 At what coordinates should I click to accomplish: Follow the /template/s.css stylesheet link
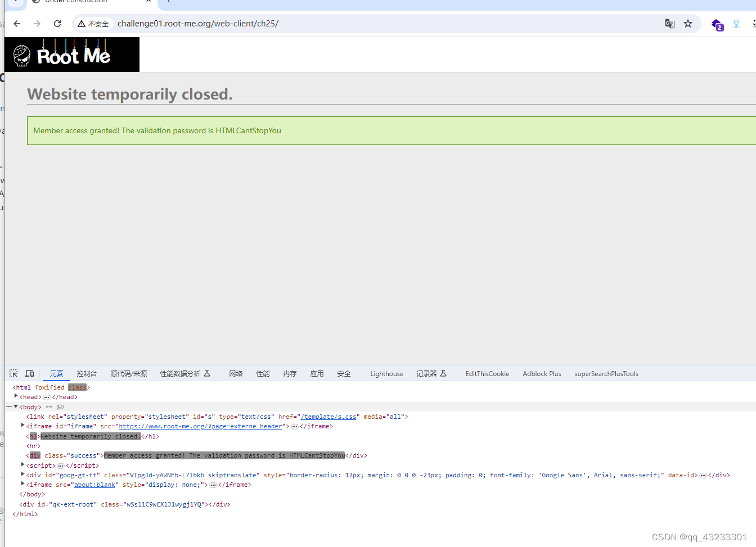(x=328, y=417)
